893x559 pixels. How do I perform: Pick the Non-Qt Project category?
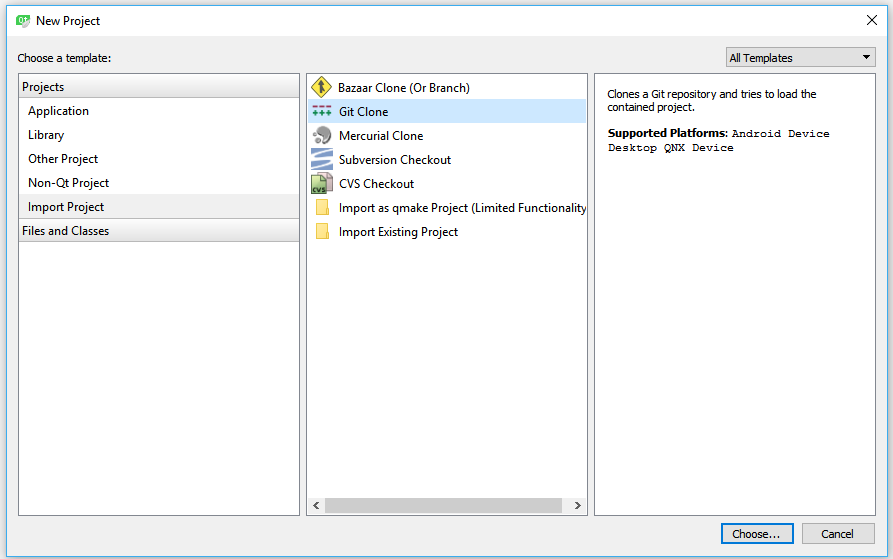[x=158, y=183]
